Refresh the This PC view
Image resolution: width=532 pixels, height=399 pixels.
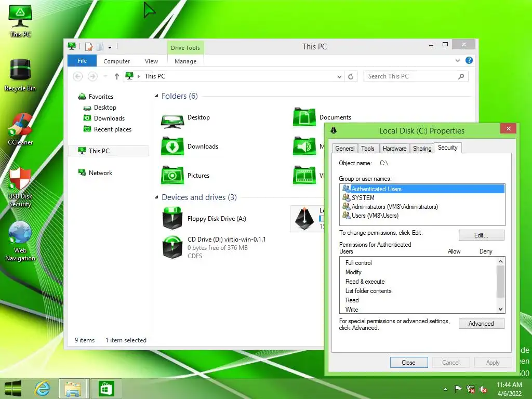(x=351, y=77)
